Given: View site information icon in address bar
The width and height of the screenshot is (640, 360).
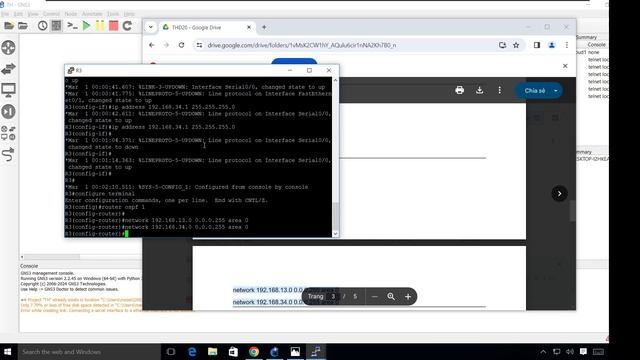Looking at the screenshot, I should click(199, 45).
